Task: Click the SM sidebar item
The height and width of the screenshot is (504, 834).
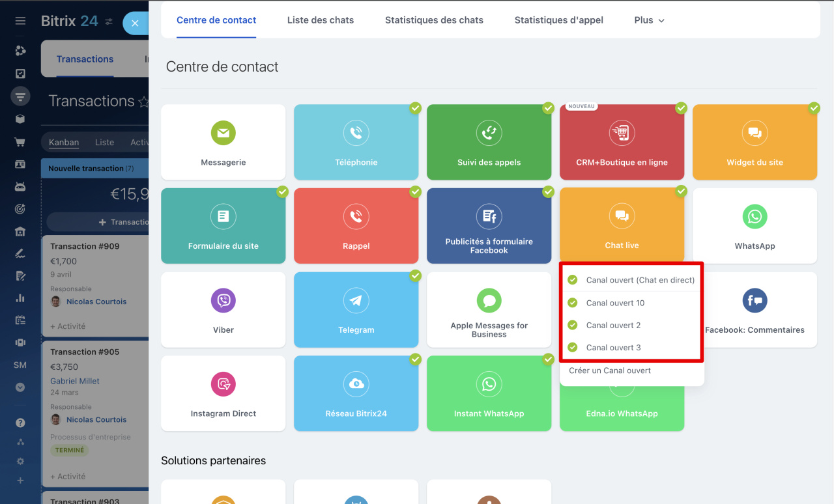Action: [20, 365]
